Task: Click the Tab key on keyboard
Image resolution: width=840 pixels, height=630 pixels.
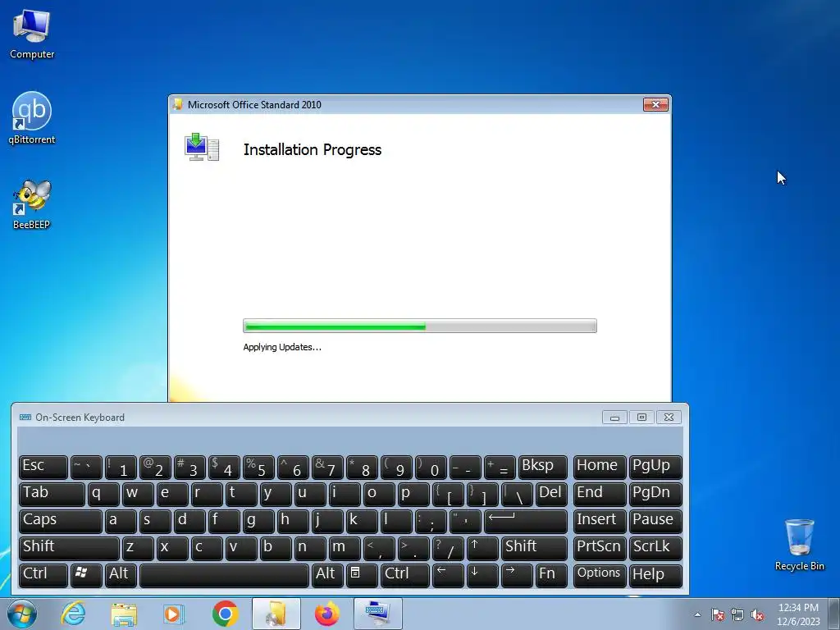Action: pos(52,494)
